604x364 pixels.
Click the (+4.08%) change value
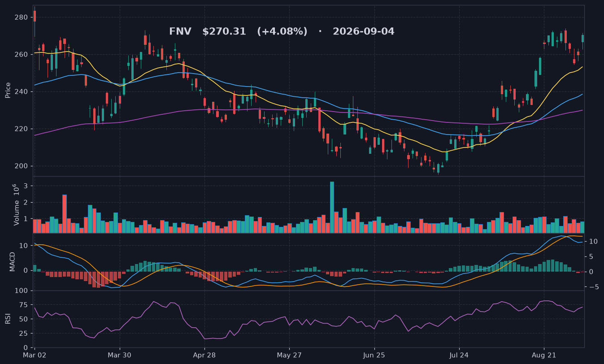(282, 32)
